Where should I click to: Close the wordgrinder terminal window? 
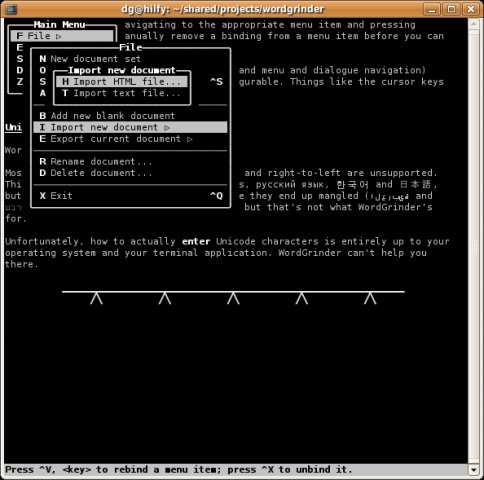(x=471, y=9)
